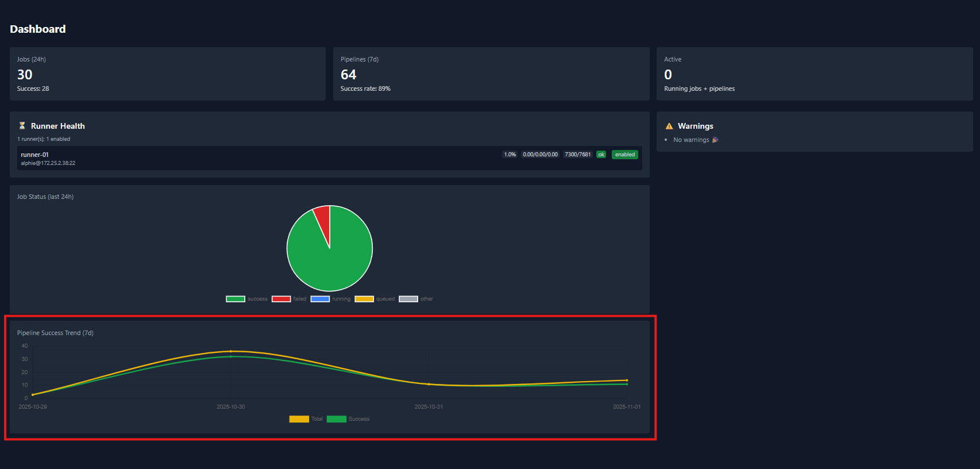This screenshot has height=469, width=980.
Task: Toggle the yellow Total legend swatch
Action: click(x=299, y=419)
